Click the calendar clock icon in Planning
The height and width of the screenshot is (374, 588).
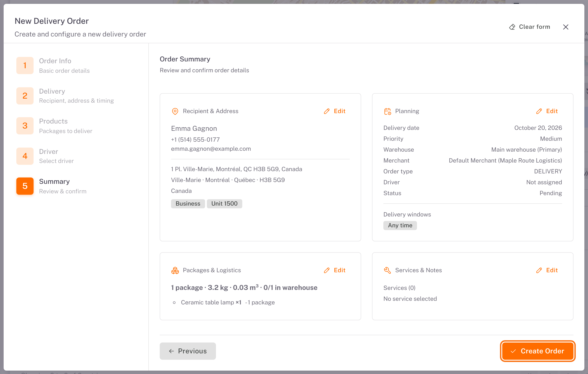387,111
